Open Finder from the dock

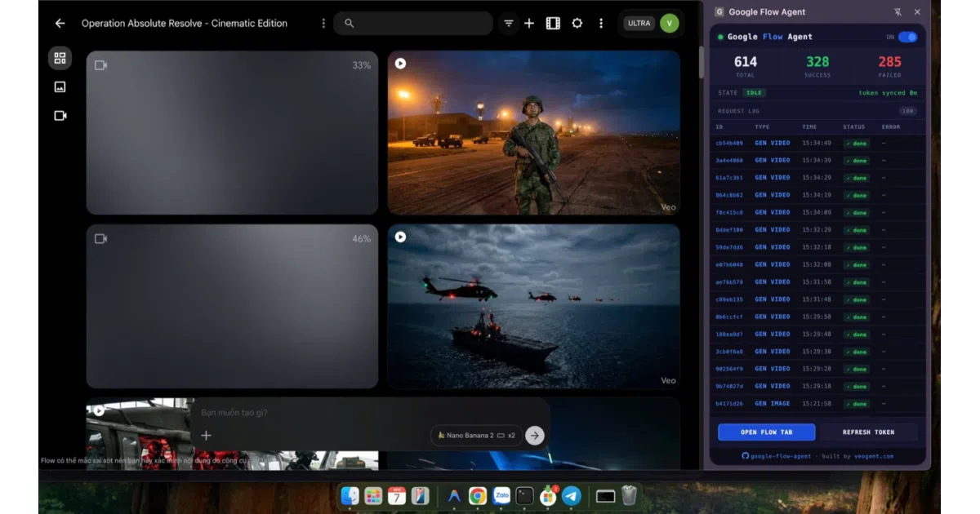coord(350,496)
